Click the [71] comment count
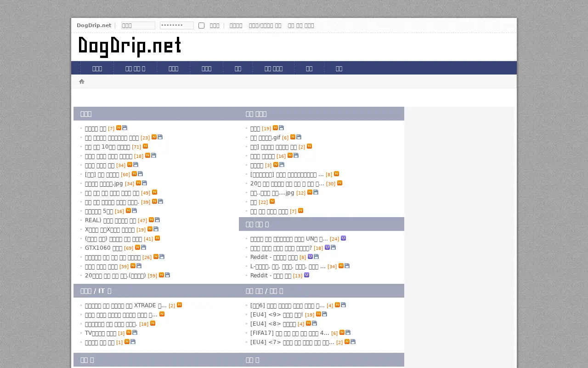Viewport: 588px width, 368px height. pyautogui.click(x=136, y=147)
